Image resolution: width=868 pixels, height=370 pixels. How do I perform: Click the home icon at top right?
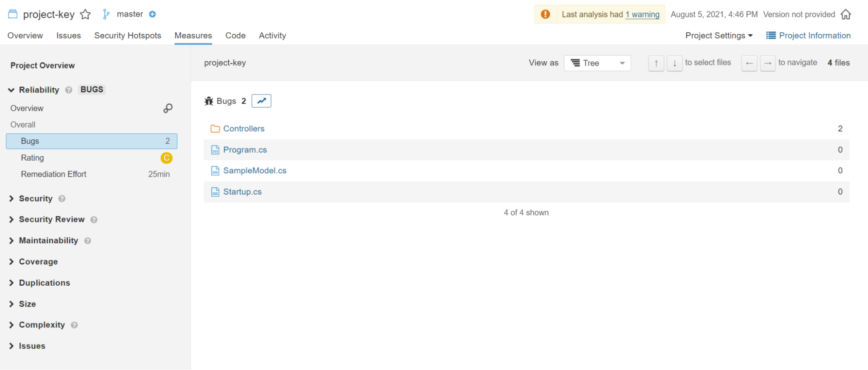845,14
